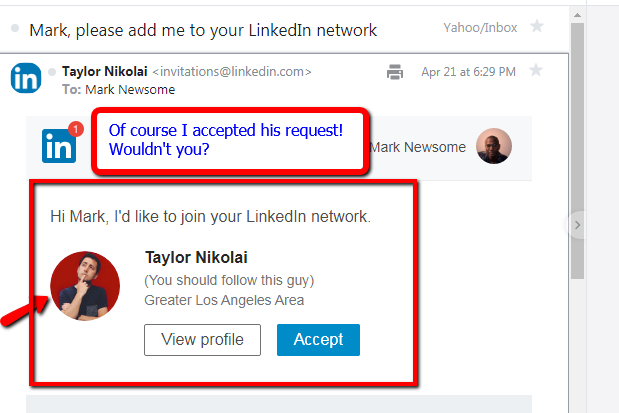Click the red notification badge showing 1
Image resolution: width=619 pixels, height=413 pixels.
click(x=76, y=129)
